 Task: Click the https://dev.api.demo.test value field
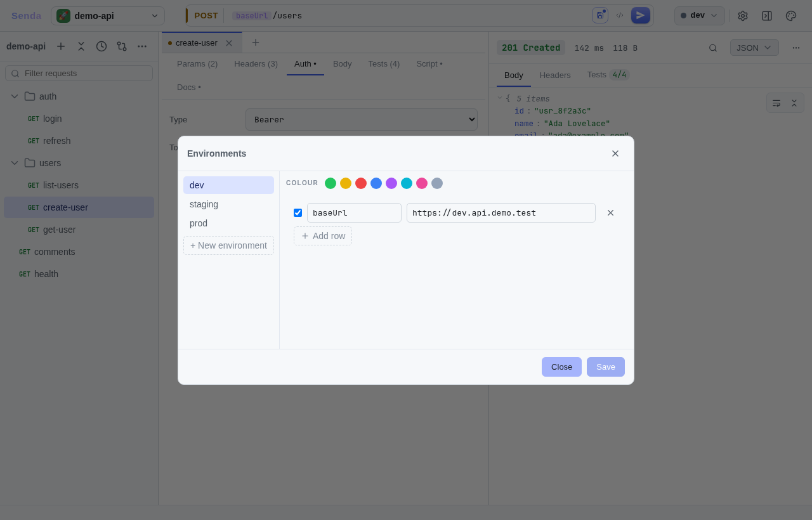(x=501, y=213)
